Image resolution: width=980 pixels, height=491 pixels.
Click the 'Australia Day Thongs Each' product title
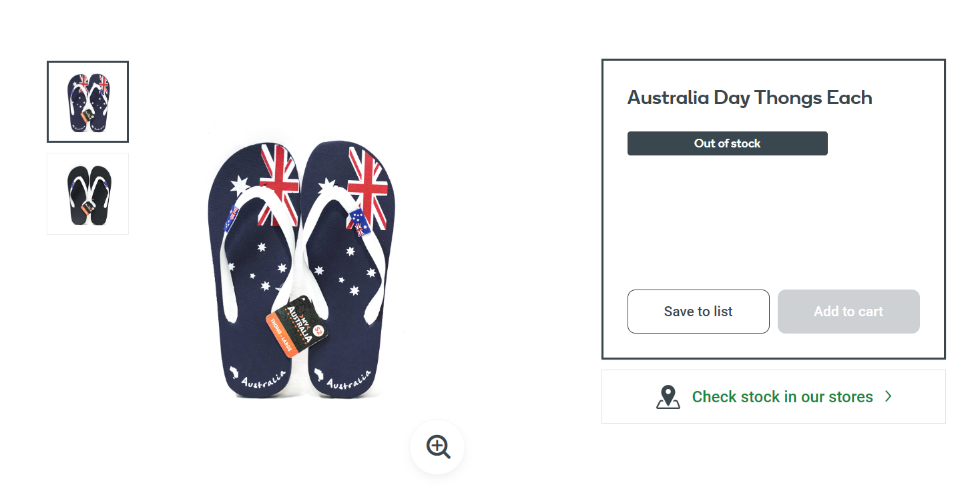click(x=749, y=97)
